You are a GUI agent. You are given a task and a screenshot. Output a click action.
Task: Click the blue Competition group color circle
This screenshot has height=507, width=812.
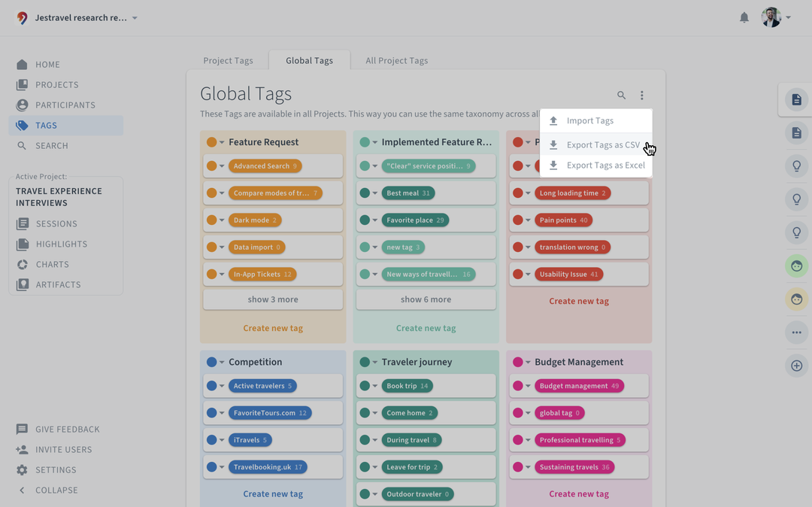(x=212, y=362)
